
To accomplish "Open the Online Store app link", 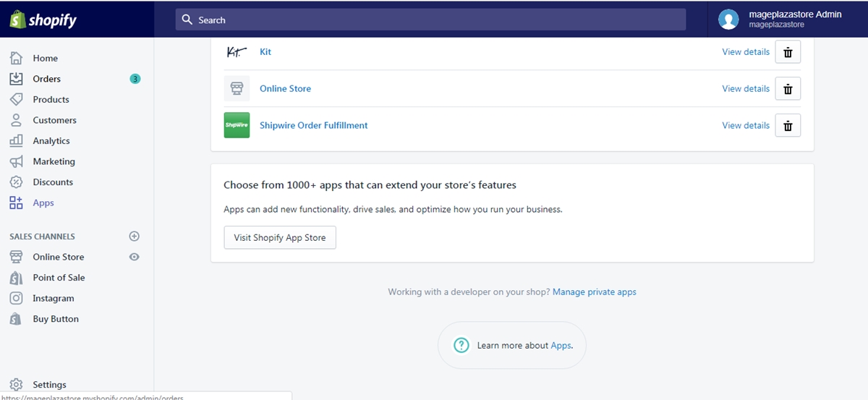I will (x=286, y=89).
